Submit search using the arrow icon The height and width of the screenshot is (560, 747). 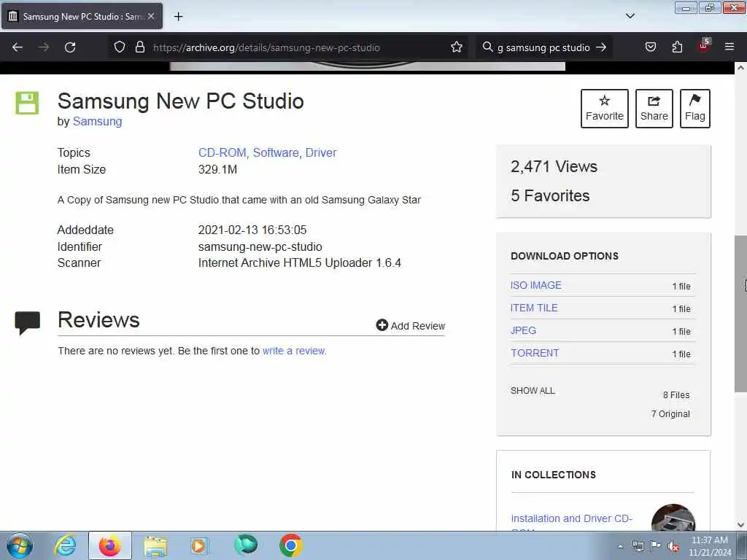601,47
